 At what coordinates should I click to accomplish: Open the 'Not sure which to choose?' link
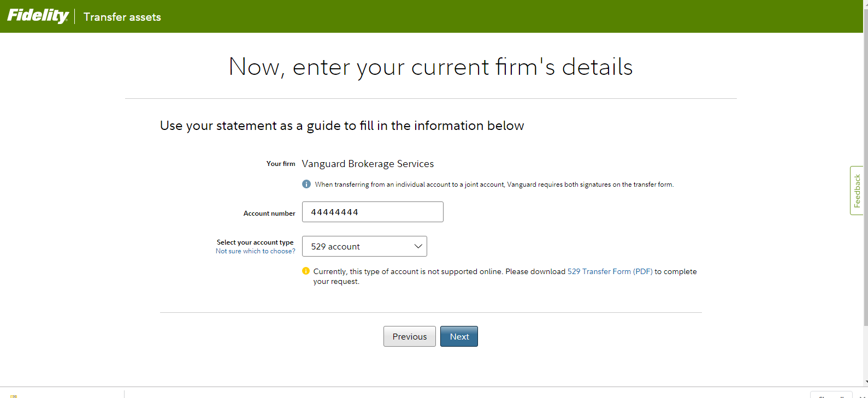coord(255,251)
